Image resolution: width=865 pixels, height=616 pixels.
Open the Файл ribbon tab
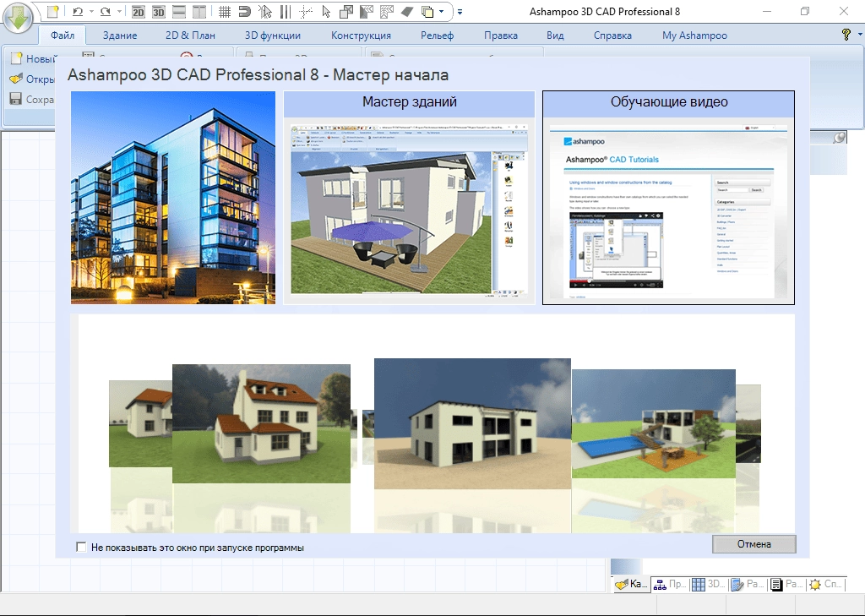pyautogui.click(x=63, y=35)
